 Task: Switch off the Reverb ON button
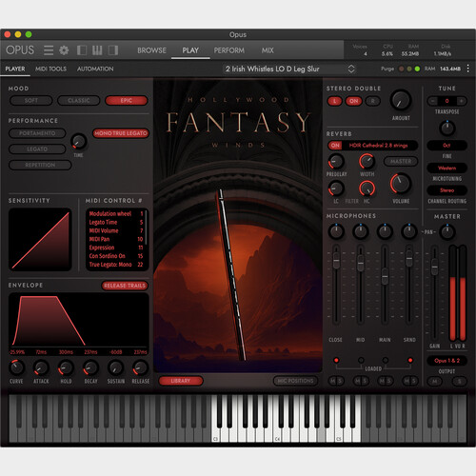[x=335, y=146]
